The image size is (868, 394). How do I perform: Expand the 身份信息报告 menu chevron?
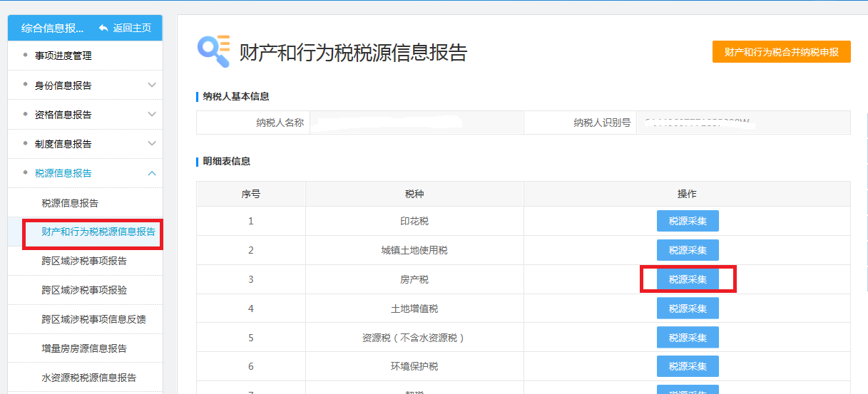pos(152,85)
